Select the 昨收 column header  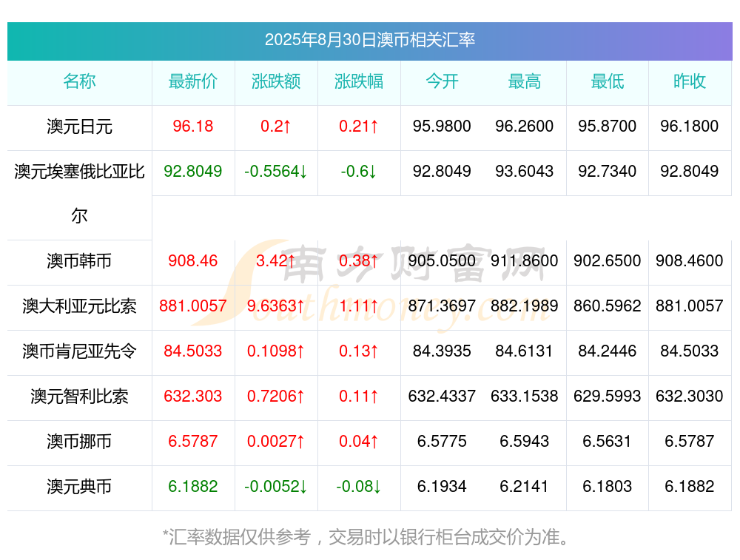coord(690,81)
